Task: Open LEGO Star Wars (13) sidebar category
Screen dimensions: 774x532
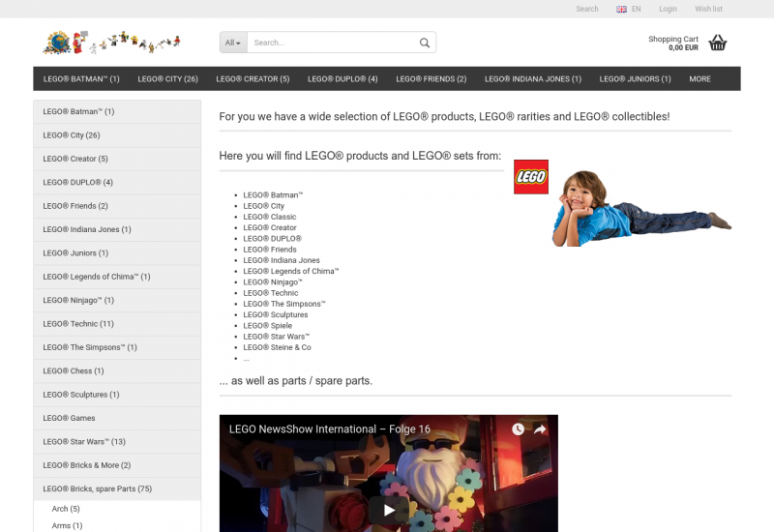Action: coord(84,441)
